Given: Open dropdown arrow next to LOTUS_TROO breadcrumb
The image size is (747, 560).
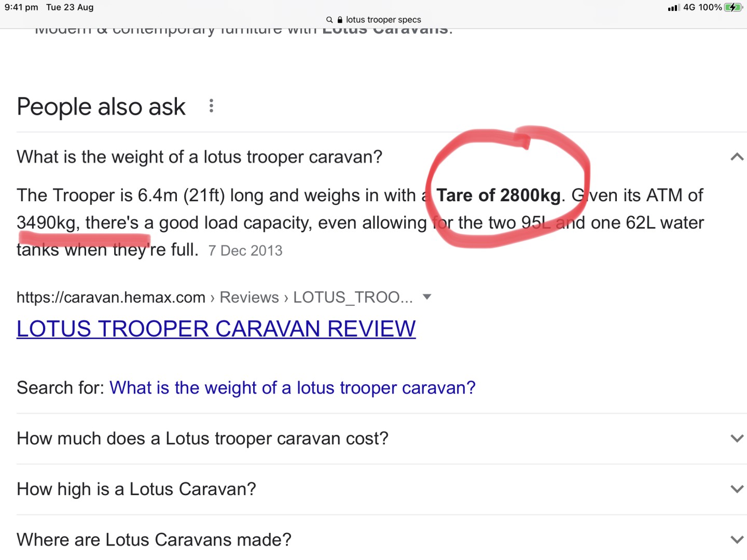Looking at the screenshot, I should pos(427,297).
